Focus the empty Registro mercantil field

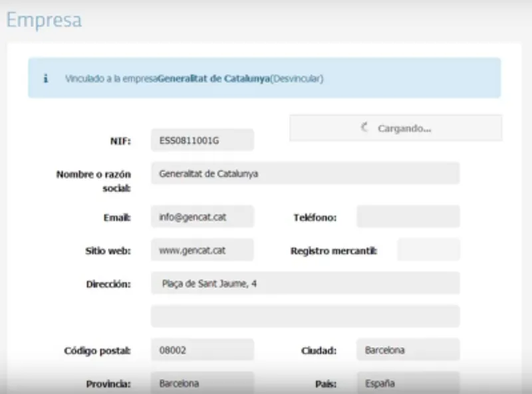pyautogui.click(x=428, y=250)
